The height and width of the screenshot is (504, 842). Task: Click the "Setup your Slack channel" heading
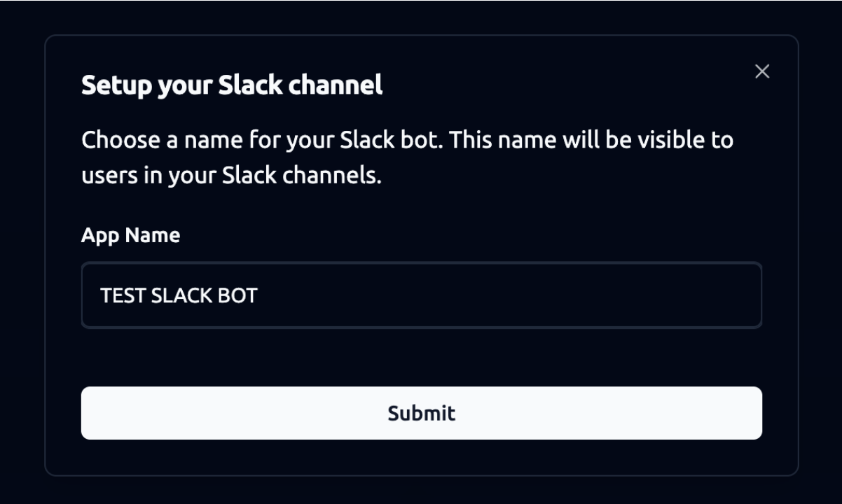click(232, 85)
